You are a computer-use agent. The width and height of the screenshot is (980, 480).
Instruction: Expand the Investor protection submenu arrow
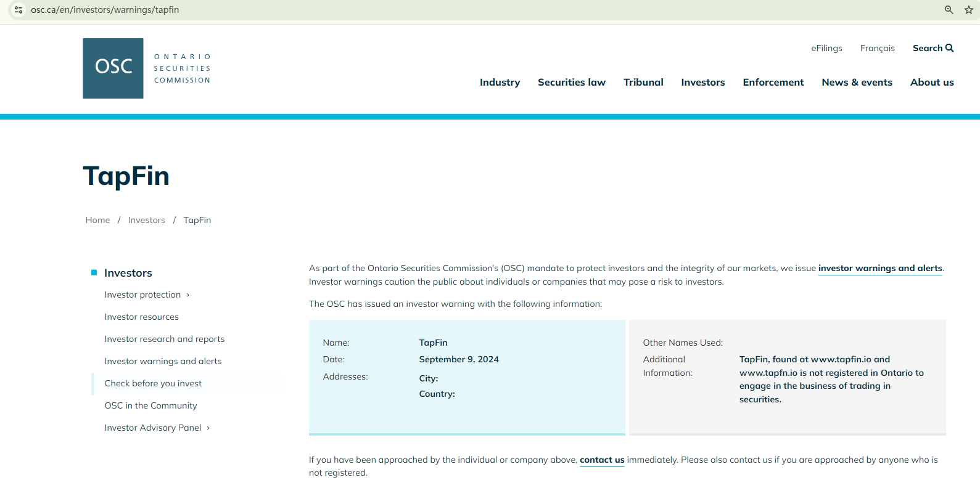(188, 295)
